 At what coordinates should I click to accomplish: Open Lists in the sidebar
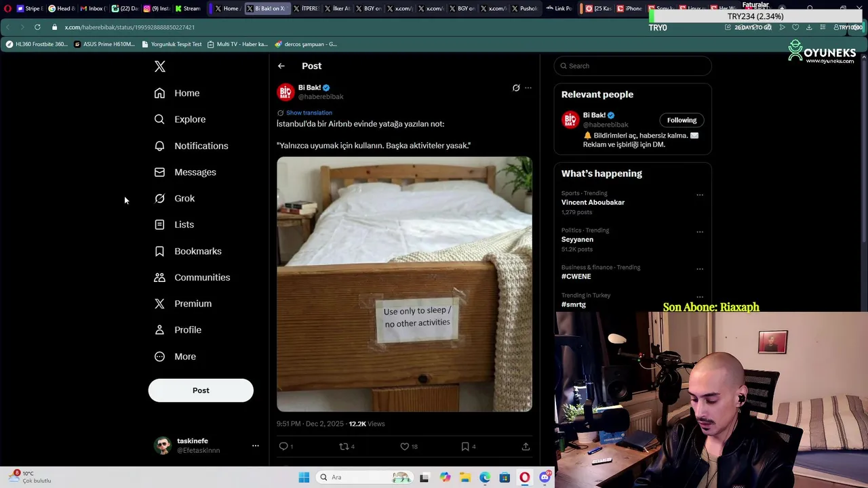pyautogui.click(x=174, y=224)
